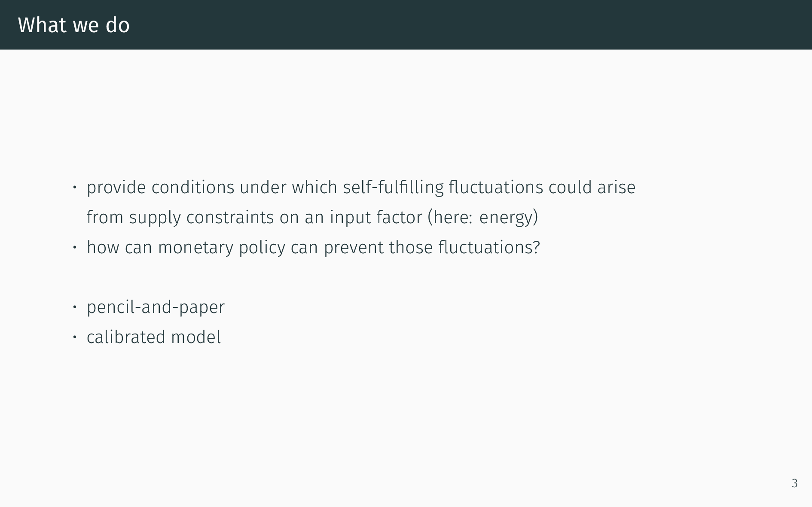Click the word 'conditions' in the first bullet
Image resolution: width=812 pixels, height=507 pixels.
(x=193, y=187)
